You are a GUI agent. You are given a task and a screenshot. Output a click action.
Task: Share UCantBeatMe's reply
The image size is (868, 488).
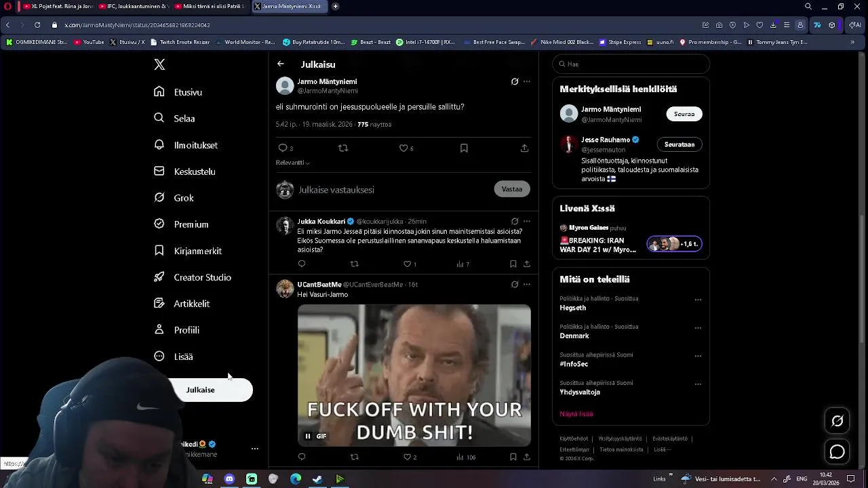[527, 457]
